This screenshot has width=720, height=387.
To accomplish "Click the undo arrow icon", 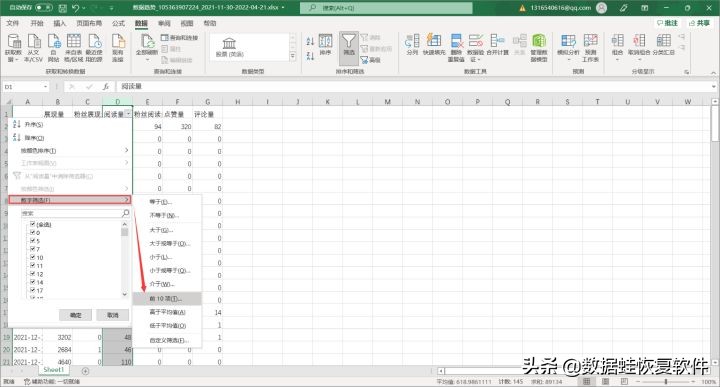I will [76, 8].
